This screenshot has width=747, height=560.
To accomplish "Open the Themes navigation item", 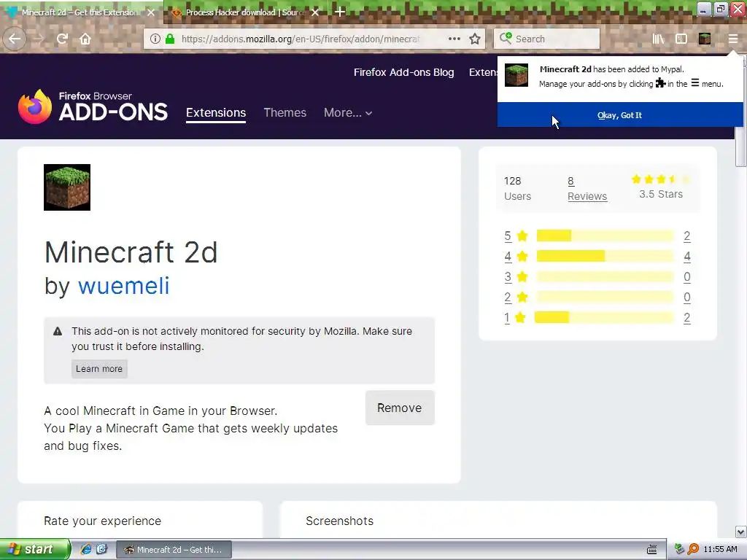I will [285, 113].
